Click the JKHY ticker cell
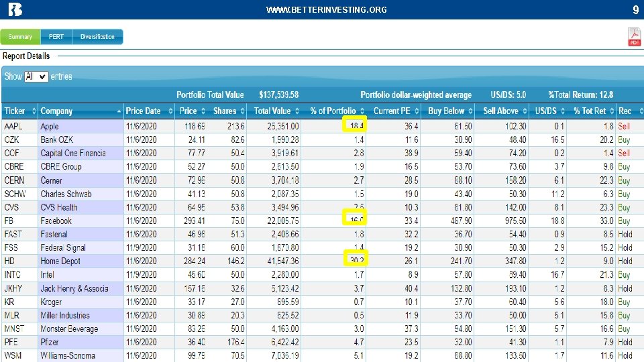 click(x=19, y=288)
